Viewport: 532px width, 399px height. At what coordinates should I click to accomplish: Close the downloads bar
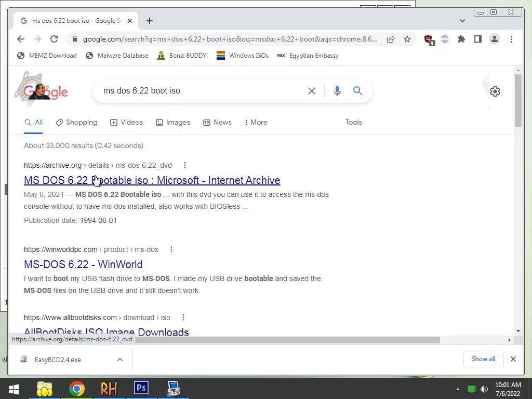[513, 359]
